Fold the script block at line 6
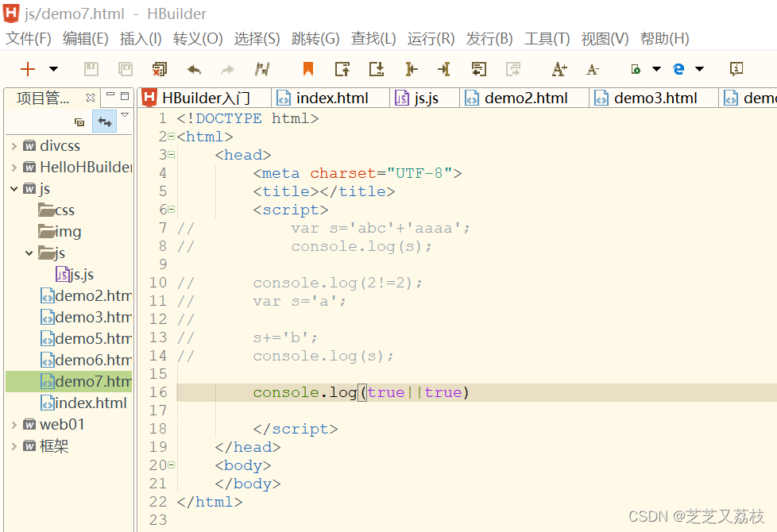Screen dimensions: 777x532 tap(171, 210)
